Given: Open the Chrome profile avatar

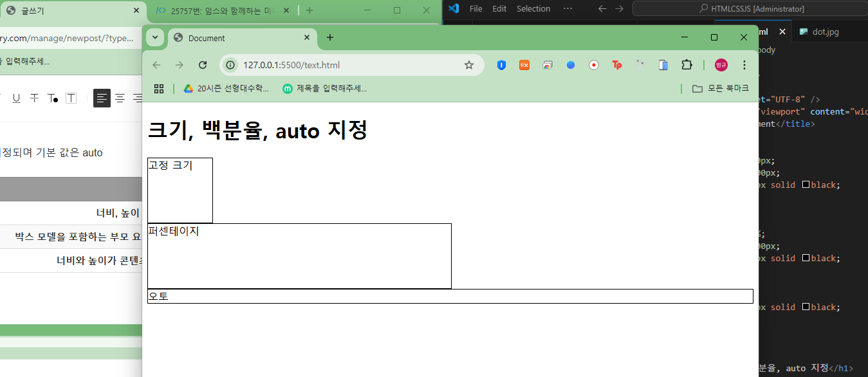Looking at the screenshot, I should click(x=721, y=65).
